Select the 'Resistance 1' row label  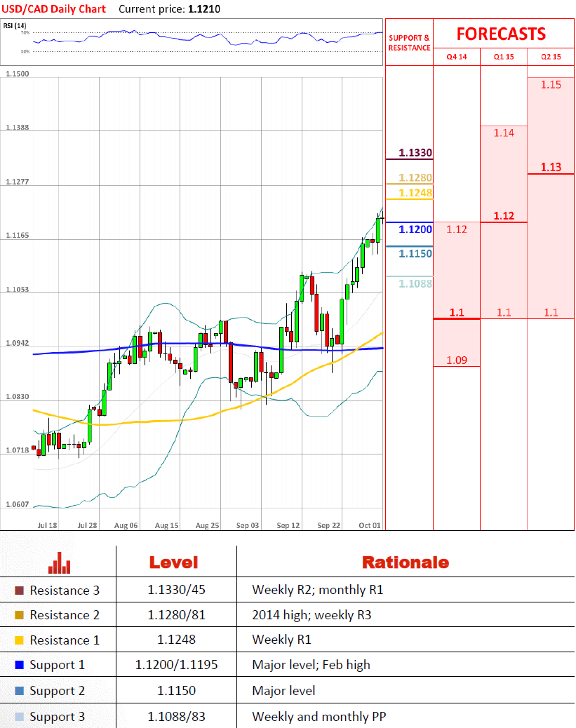tap(65, 640)
